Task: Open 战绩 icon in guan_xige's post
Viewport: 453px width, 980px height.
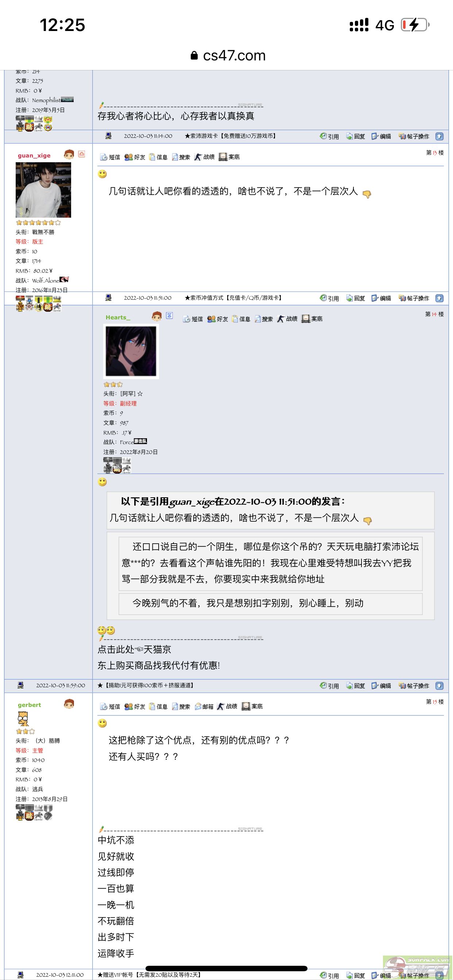Action: click(x=204, y=157)
